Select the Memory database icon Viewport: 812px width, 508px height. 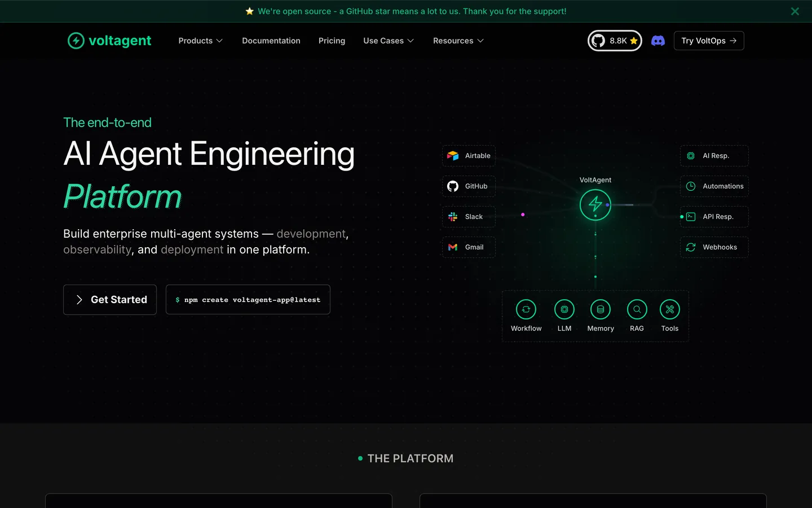click(x=601, y=309)
